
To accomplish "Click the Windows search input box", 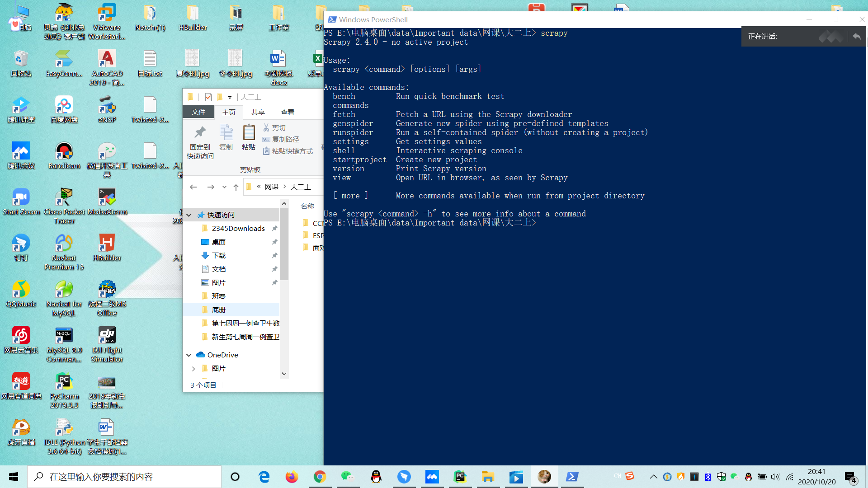I will 127,477.
